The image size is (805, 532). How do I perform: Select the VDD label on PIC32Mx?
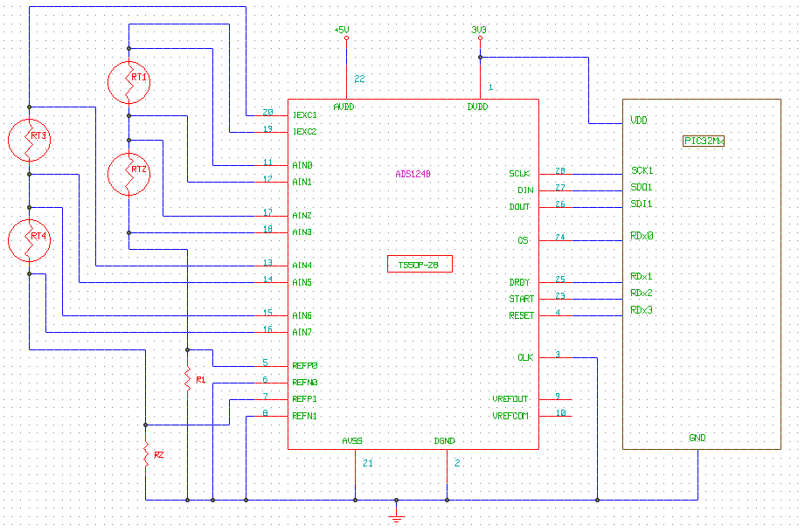639,121
